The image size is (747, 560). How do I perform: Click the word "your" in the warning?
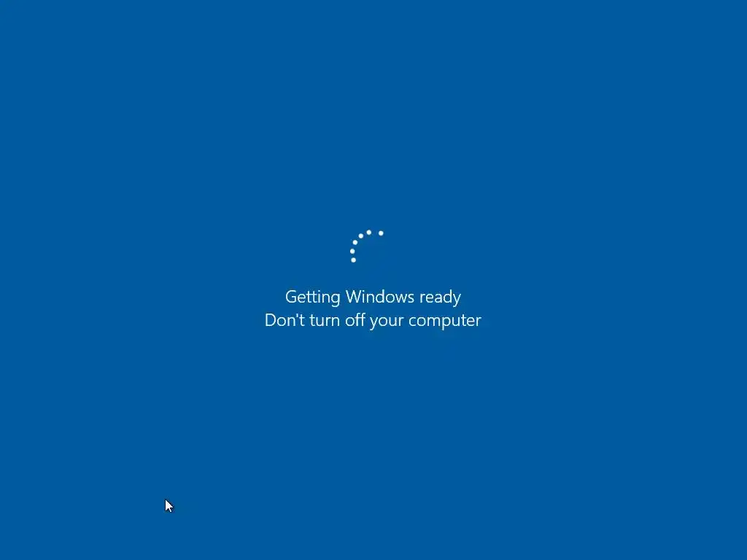[387, 322]
